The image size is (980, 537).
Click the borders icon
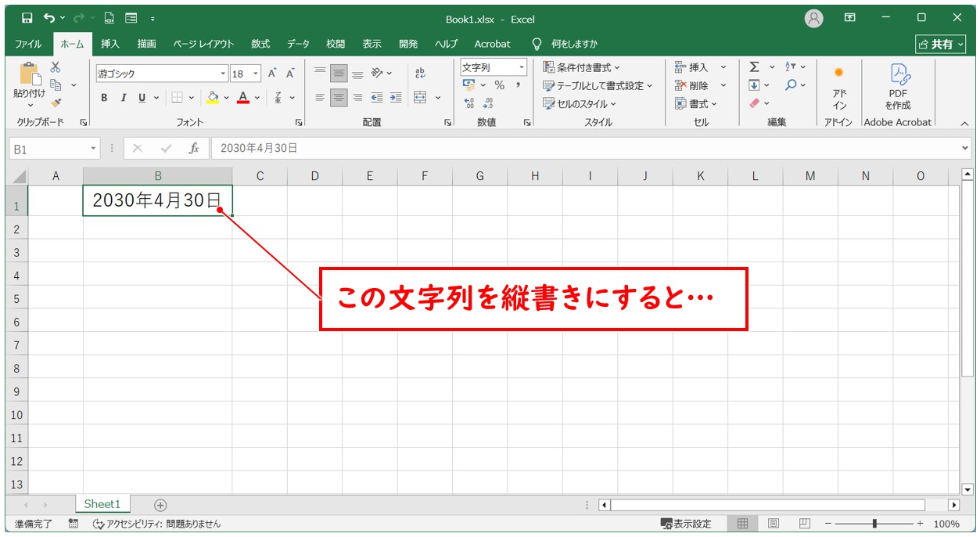(x=177, y=98)
